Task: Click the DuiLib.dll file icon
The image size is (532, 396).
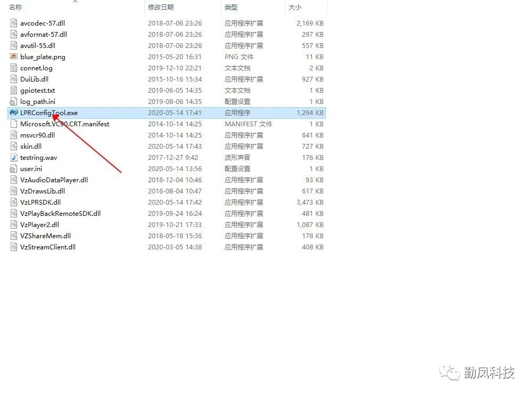Action: (x=13, y=79)
